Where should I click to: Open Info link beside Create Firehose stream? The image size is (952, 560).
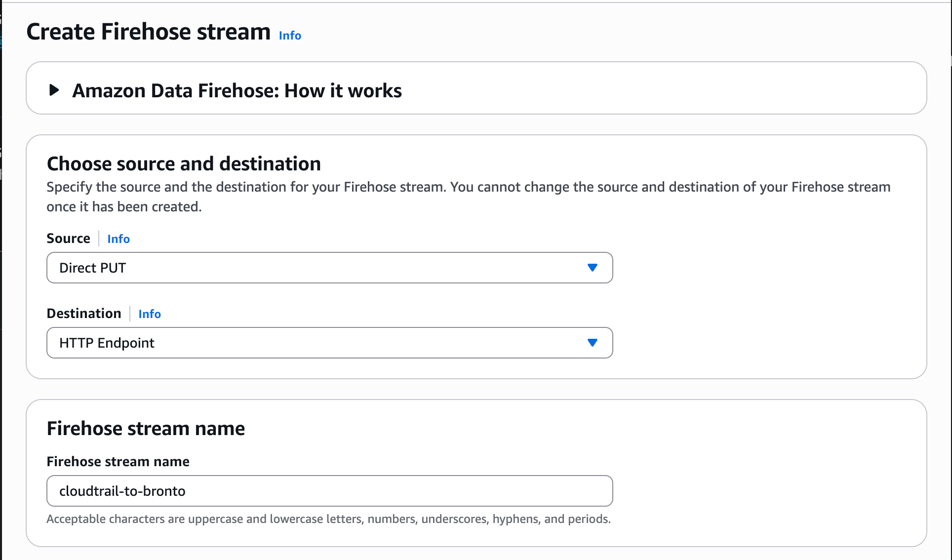tap(290, 36)
